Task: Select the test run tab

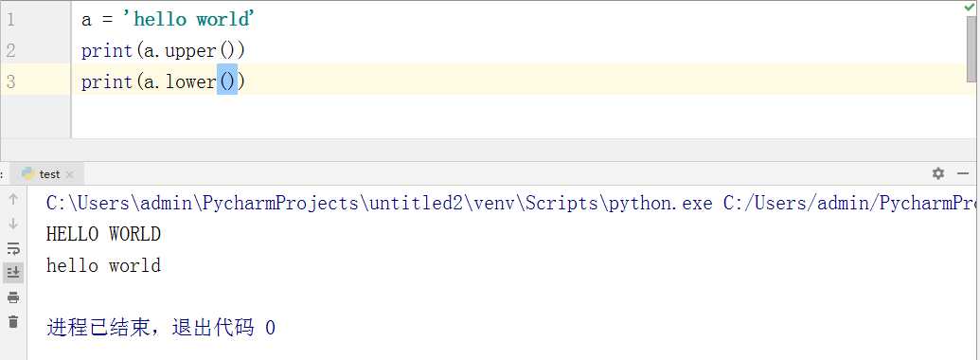Action: (x=48, y=173)
